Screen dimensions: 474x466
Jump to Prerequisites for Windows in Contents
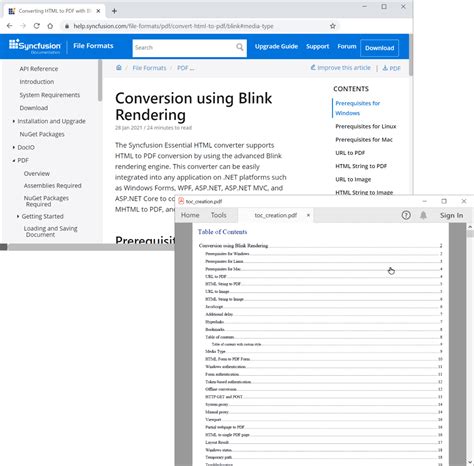[358, 108]
